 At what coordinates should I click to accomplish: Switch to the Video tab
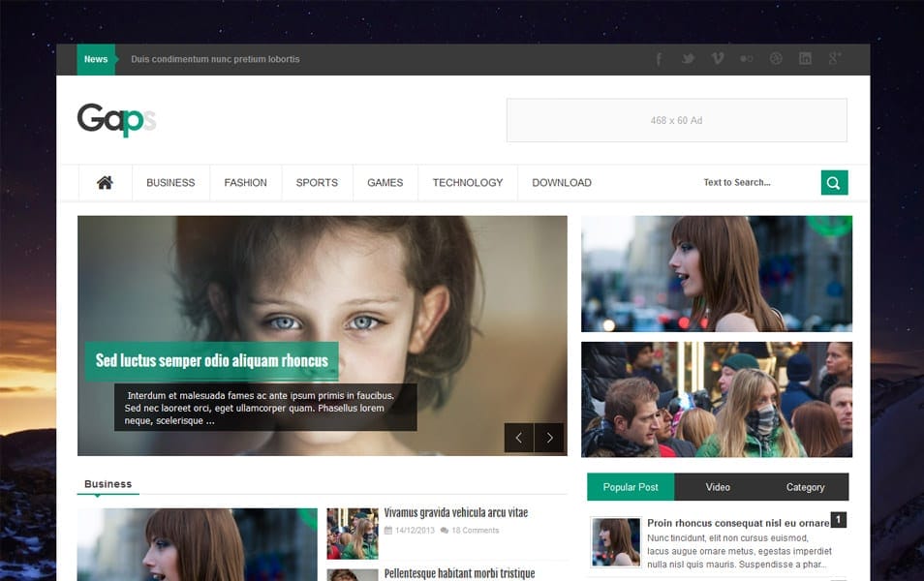tap(718, 487)
